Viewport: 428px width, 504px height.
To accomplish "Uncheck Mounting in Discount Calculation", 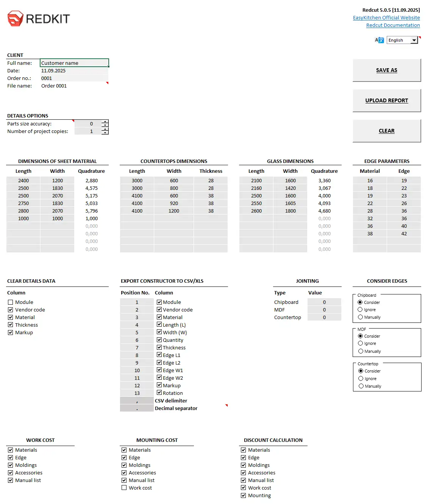I will click(243, 495).
